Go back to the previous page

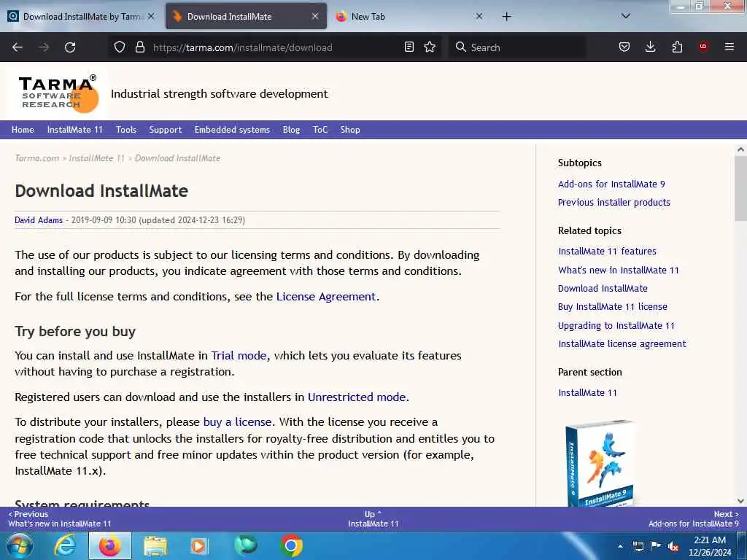(18, 47)
